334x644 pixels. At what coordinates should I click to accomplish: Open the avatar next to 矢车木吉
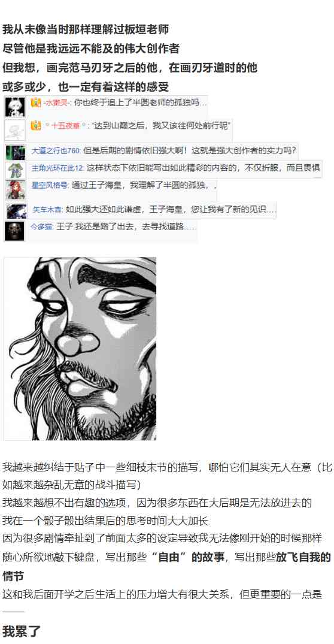pos(16,211)
